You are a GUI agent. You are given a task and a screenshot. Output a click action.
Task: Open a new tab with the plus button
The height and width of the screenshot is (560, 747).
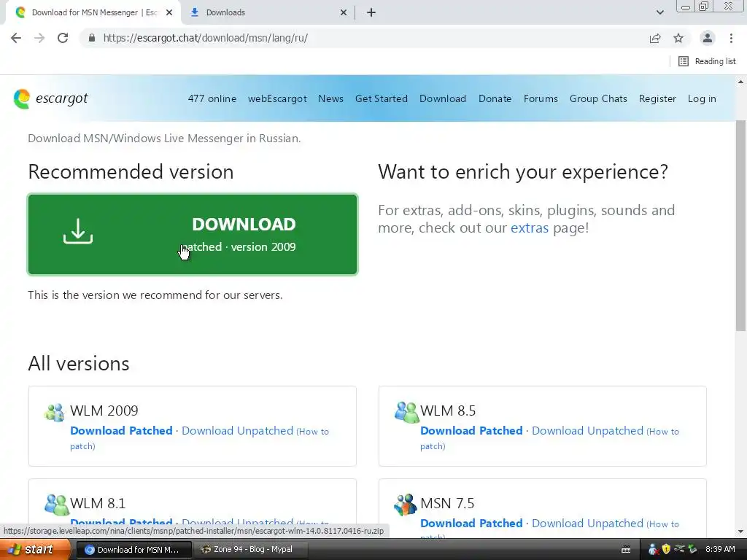(371, 12)
